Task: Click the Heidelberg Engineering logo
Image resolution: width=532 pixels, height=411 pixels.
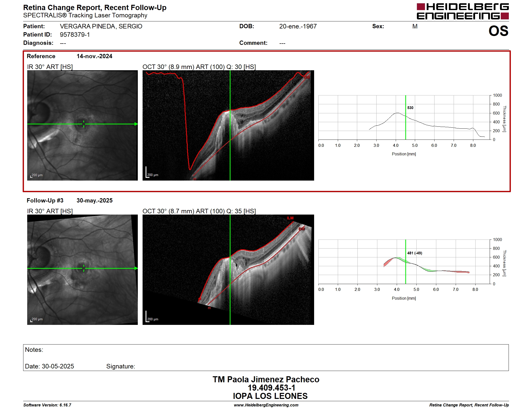Action: pos(462,11)
